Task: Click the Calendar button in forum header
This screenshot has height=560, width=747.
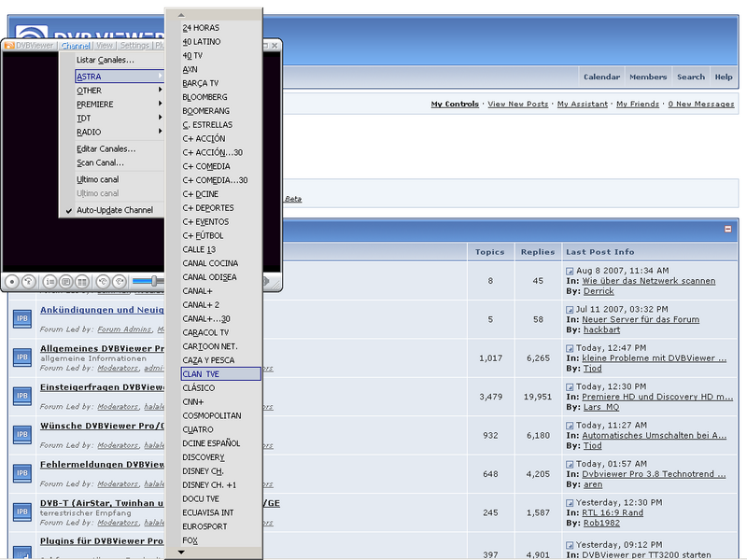Action: (x=601, y=77)
